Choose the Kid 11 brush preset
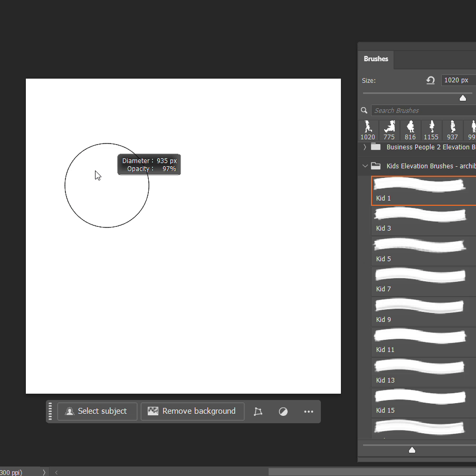This screenshot has height=476, width=476. coord(422,341)
